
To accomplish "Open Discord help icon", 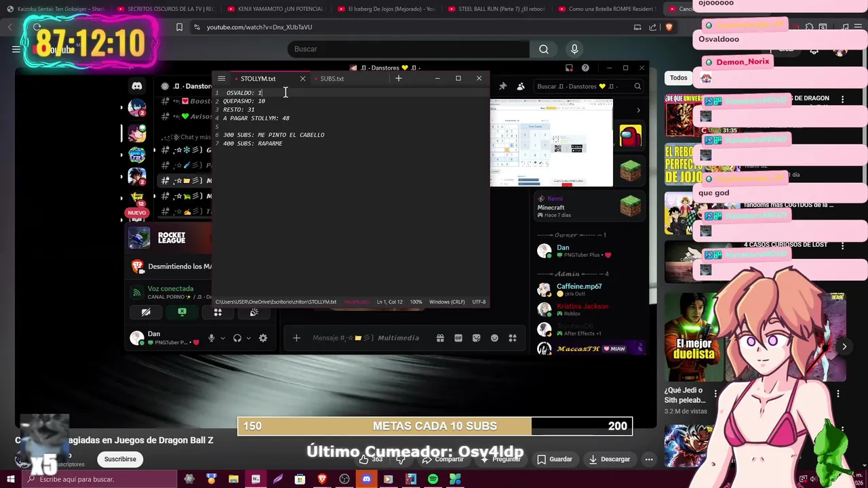I will click(x=585, y=68).
